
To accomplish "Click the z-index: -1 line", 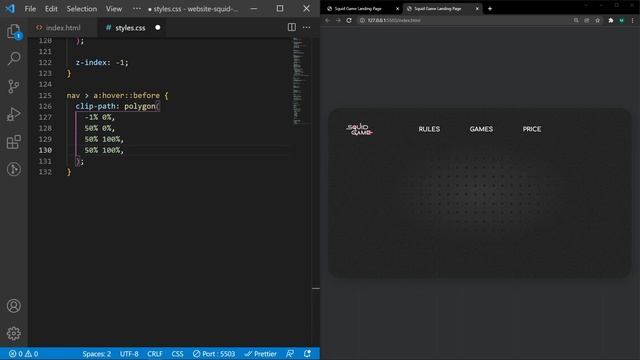I will 102,62.
